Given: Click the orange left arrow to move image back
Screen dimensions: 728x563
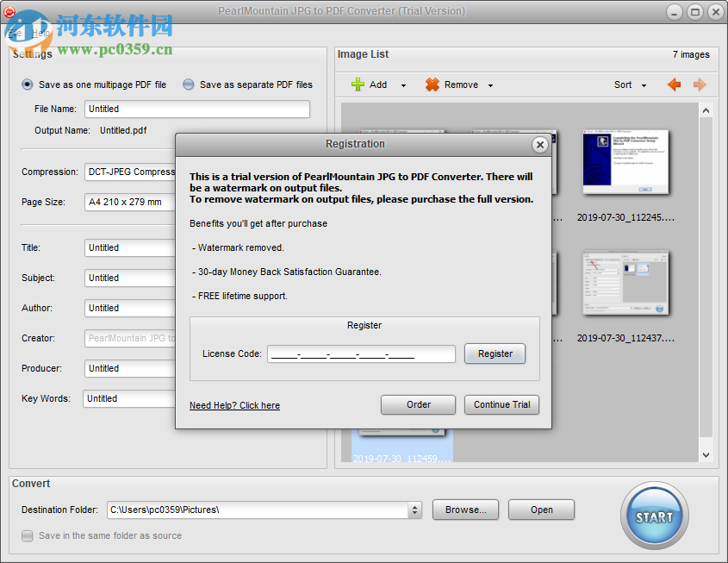Looking at the screenshot, I should coord(674,84).
